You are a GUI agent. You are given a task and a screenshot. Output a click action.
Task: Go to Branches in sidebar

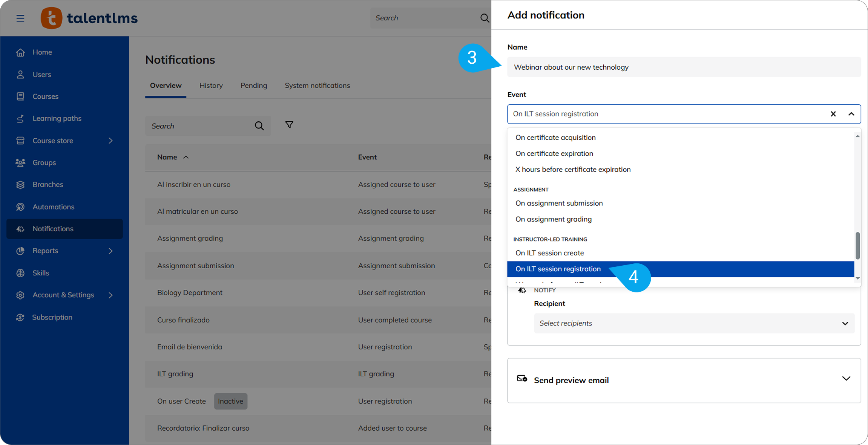48,184
